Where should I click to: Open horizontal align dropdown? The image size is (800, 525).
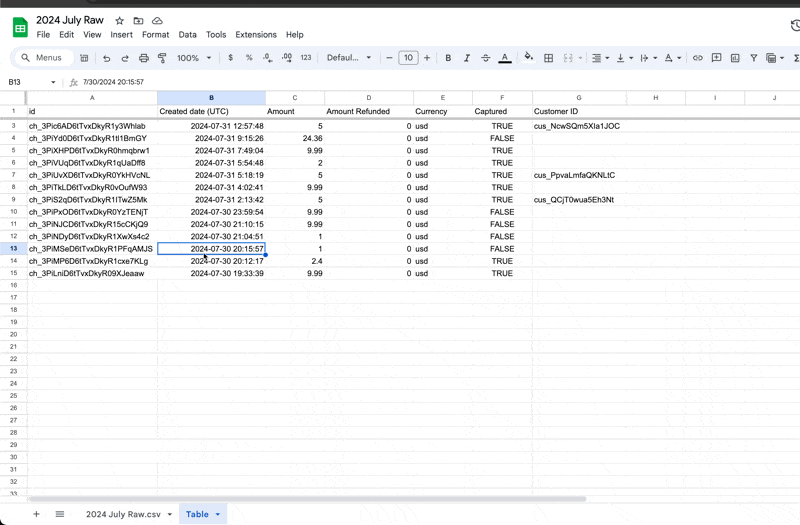point(600,58)
